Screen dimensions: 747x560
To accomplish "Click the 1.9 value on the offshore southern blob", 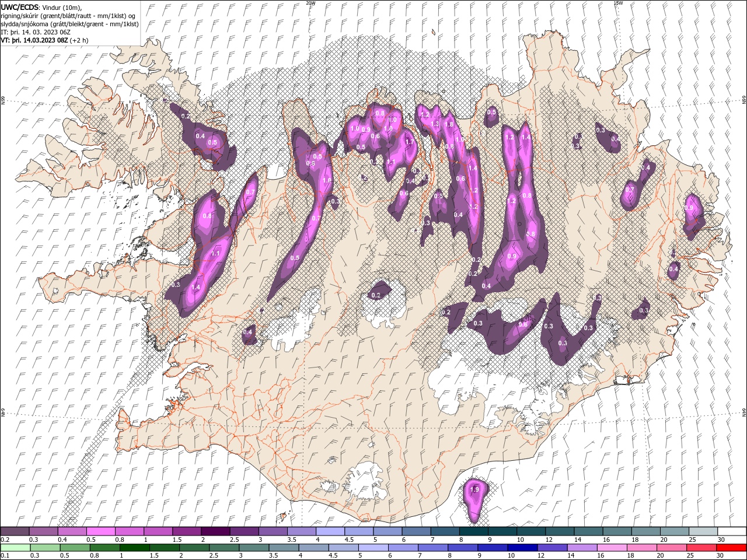I will 474,490.
